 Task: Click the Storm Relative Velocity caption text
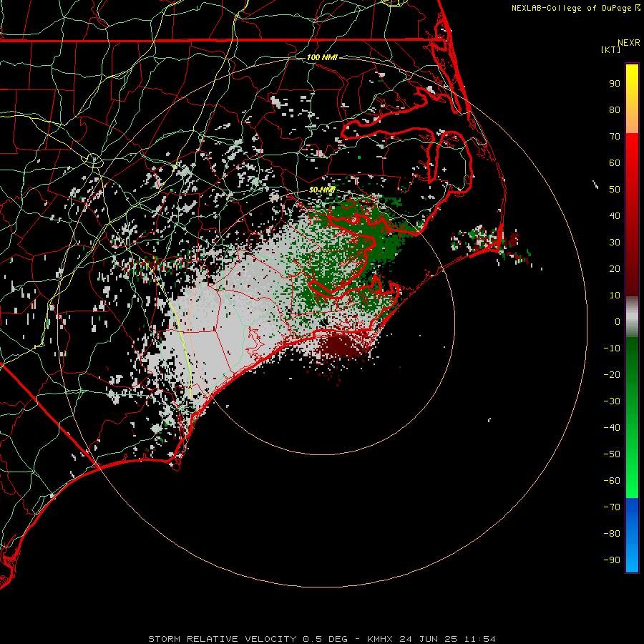321,639
